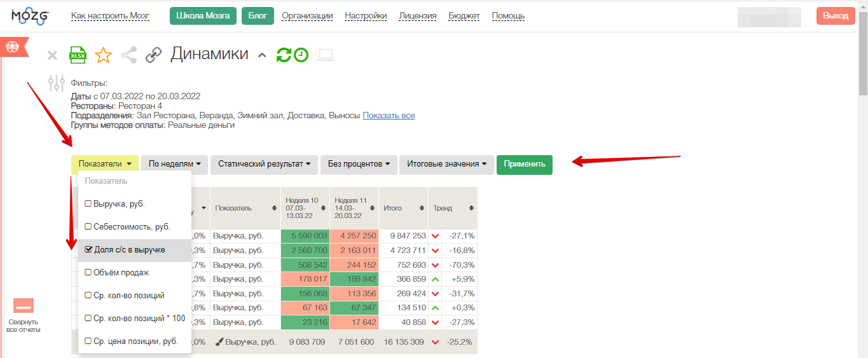
Task: Close report with gray X icon
Action: pyautogui.click(x=52, y=56)
